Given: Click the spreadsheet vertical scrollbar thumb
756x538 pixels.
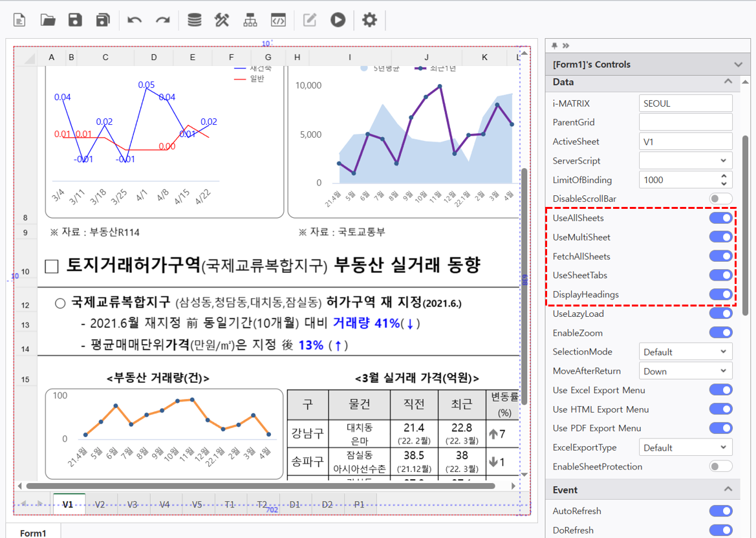Looking at the screenshot, I should click(x=524, y=286).
